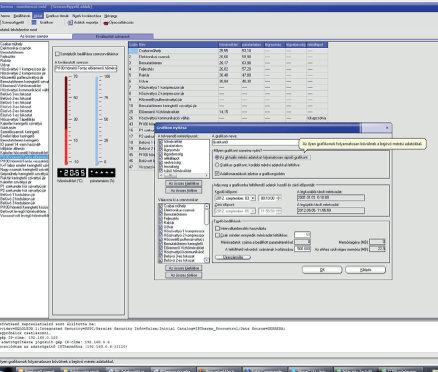Select the Udvar row in the table

228,81
